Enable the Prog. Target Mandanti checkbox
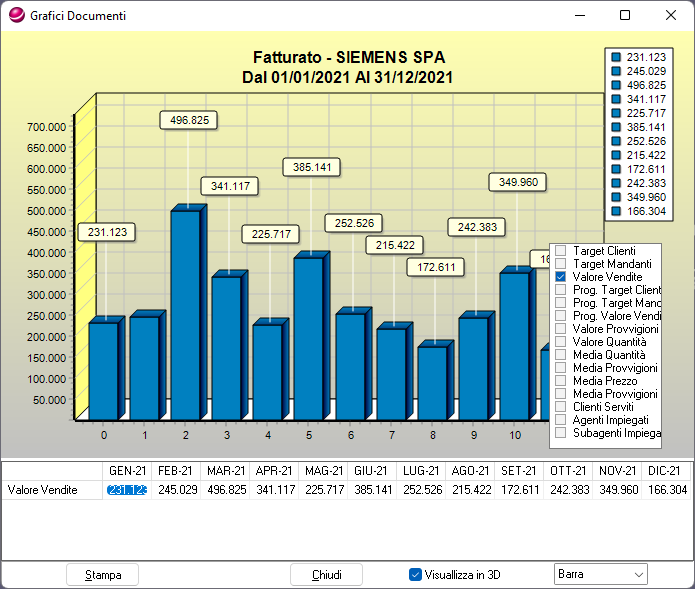Screen dimensions: 695x589 [561, 303]
